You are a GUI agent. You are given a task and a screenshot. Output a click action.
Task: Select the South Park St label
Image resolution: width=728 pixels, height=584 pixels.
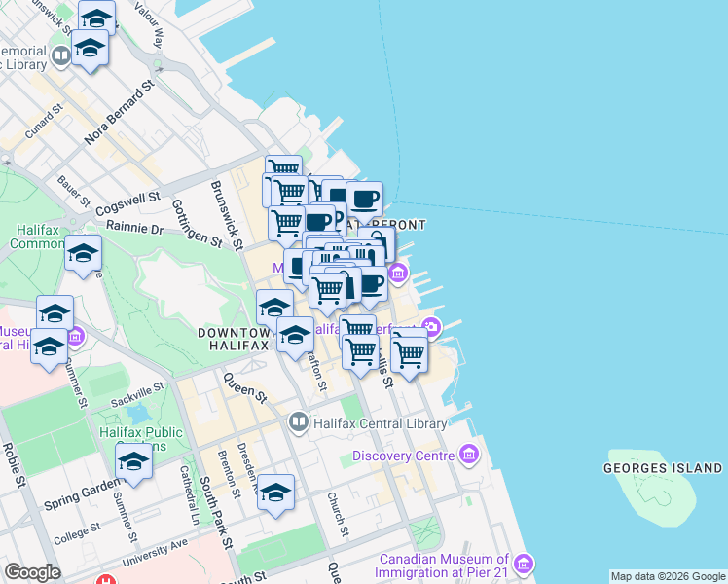coord(216,513)
